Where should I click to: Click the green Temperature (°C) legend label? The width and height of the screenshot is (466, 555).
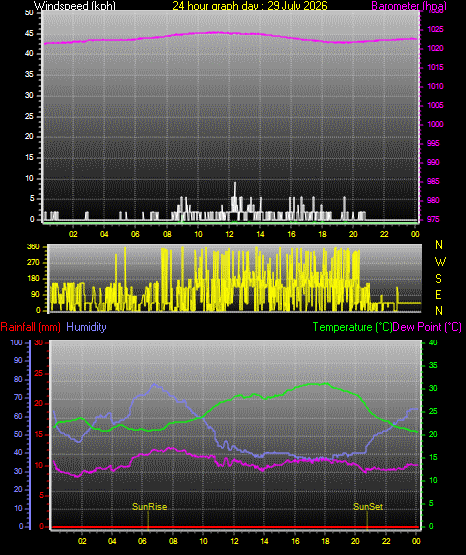(x=352, y=327)
